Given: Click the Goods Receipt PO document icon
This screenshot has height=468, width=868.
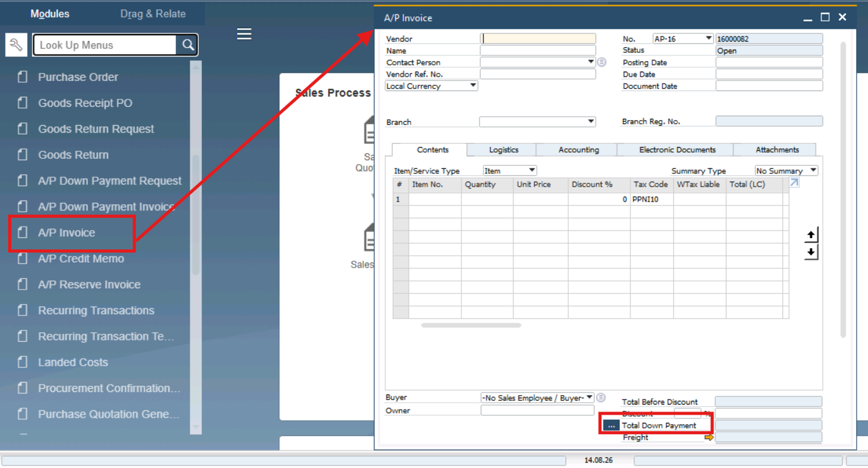Looking at the screenshot, I should point(23,103).
